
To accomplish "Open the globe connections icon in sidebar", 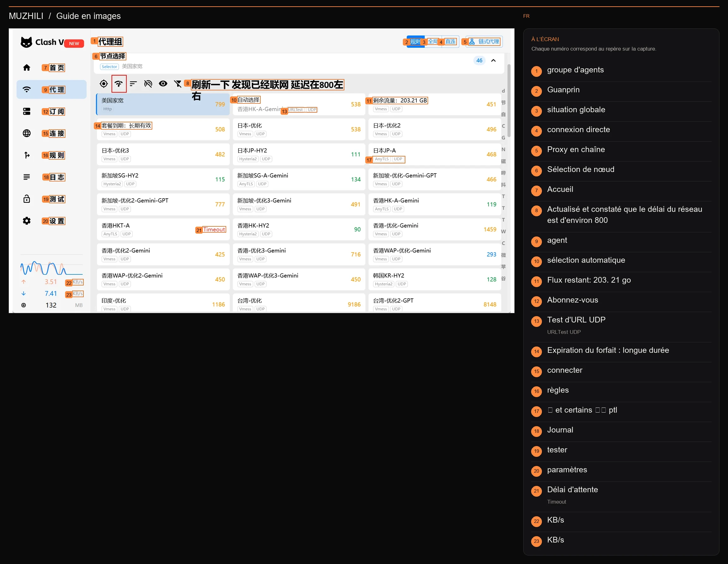I will 27,133.
